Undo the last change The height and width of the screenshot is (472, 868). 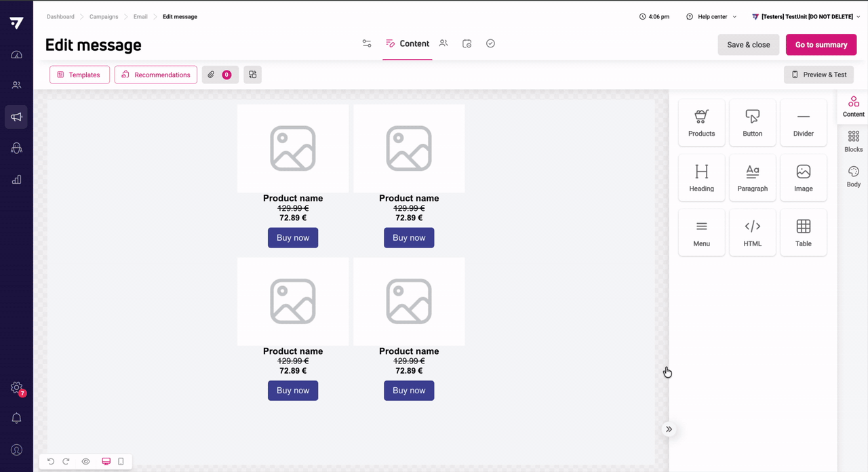[50, 462]
